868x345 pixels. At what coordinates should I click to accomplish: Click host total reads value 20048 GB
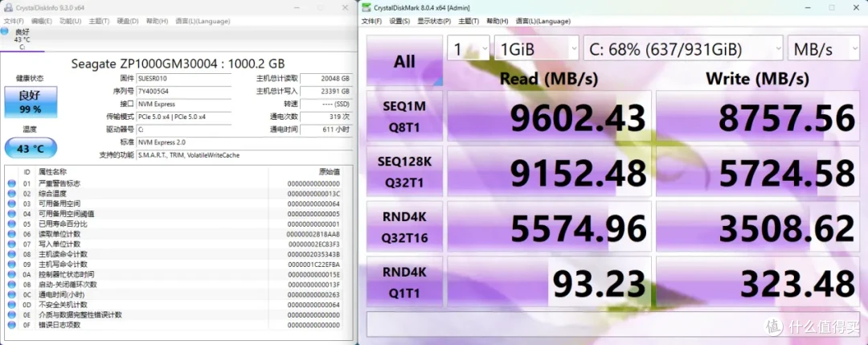pos(326,79)
